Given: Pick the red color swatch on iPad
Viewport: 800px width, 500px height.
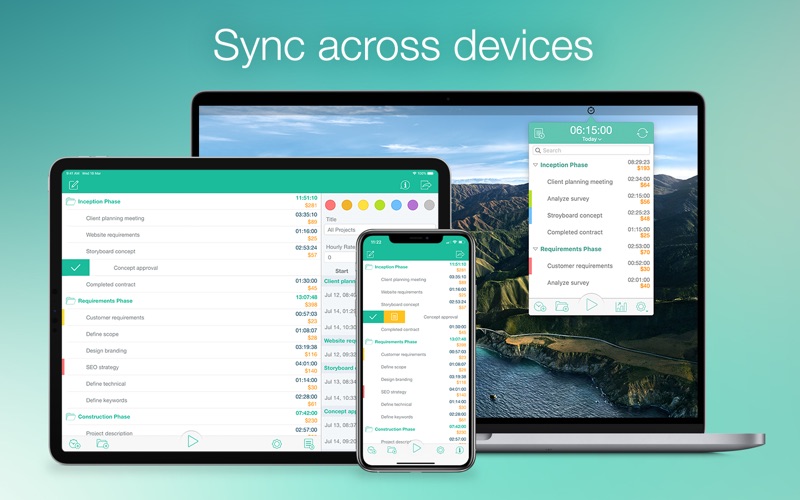Looking at the screenshot, I should click(x=330, y=205).
